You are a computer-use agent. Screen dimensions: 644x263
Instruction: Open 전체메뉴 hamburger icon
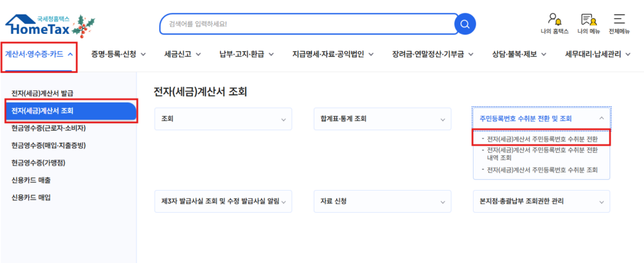619,24
